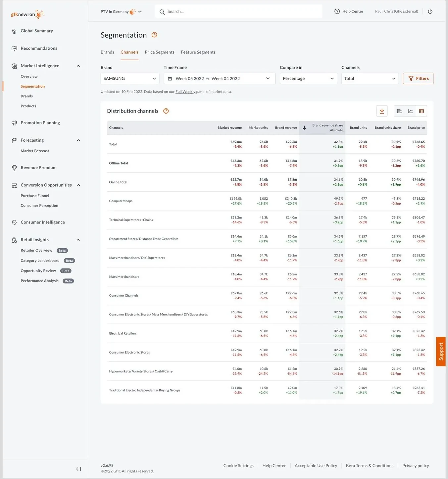Click the Computershops row label
The width and height of the screenshot is (448, 479).
tap(121, 201)
